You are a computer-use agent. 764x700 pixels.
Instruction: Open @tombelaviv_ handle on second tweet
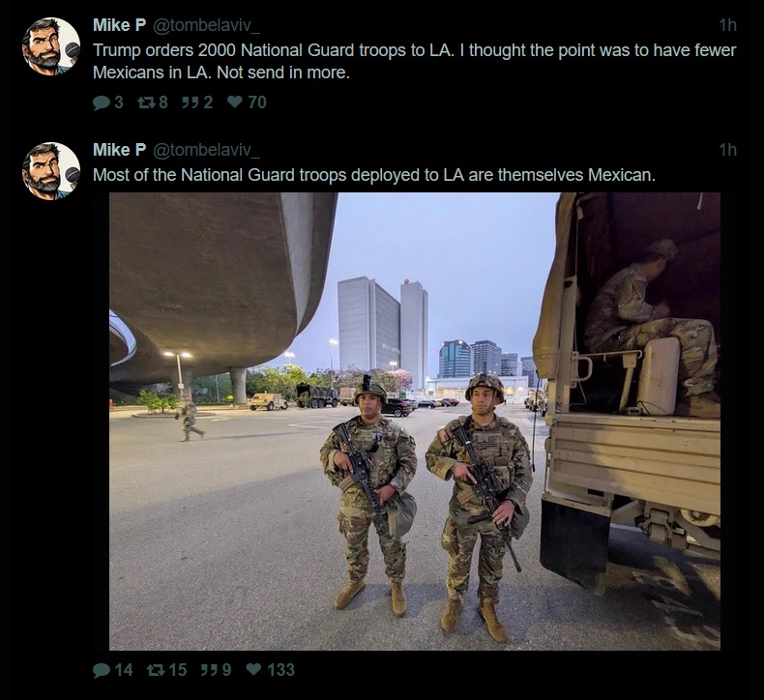(x=207, y=151)
